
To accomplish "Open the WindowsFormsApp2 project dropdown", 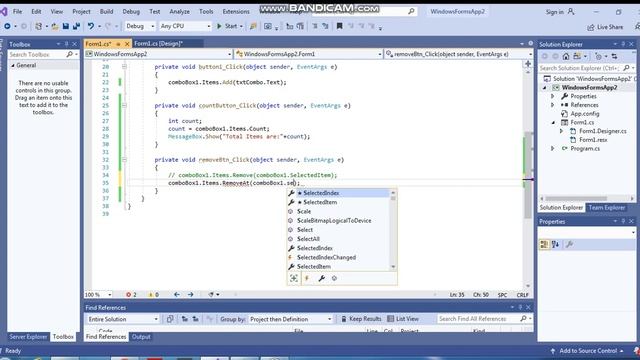I will [x=158, y=54].
